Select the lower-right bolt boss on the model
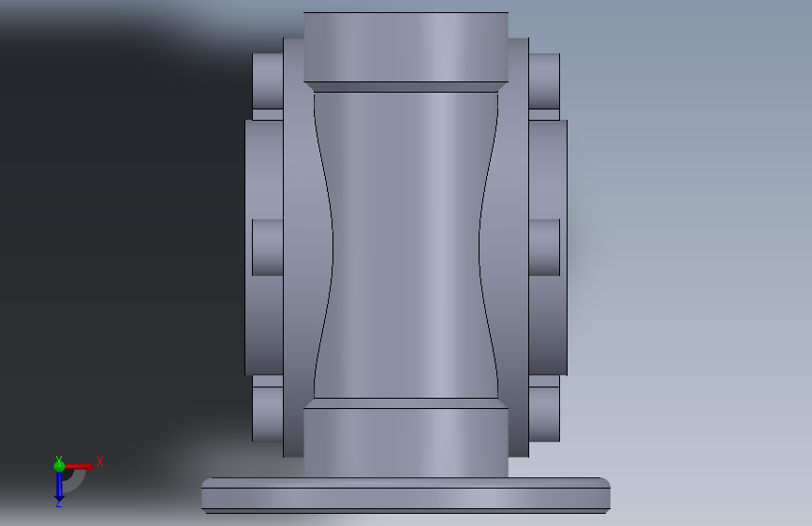The height and width of the screenshot is (526, 812). tap(544, 415)
